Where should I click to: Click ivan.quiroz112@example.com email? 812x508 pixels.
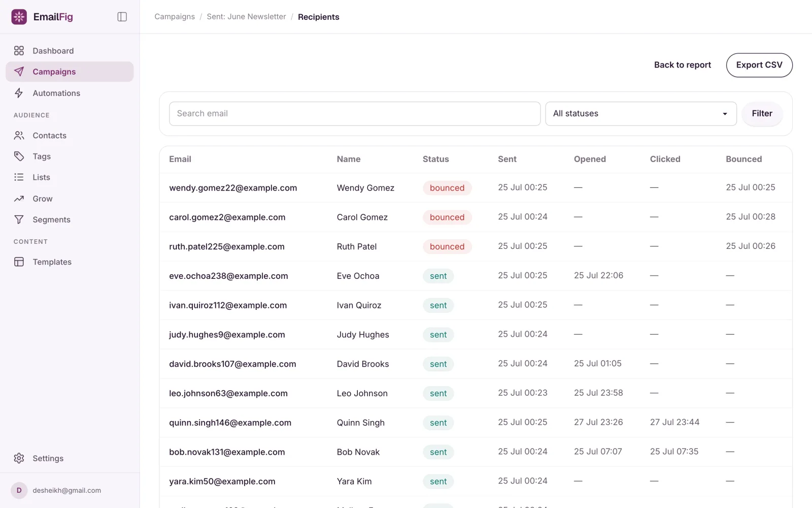228,305
